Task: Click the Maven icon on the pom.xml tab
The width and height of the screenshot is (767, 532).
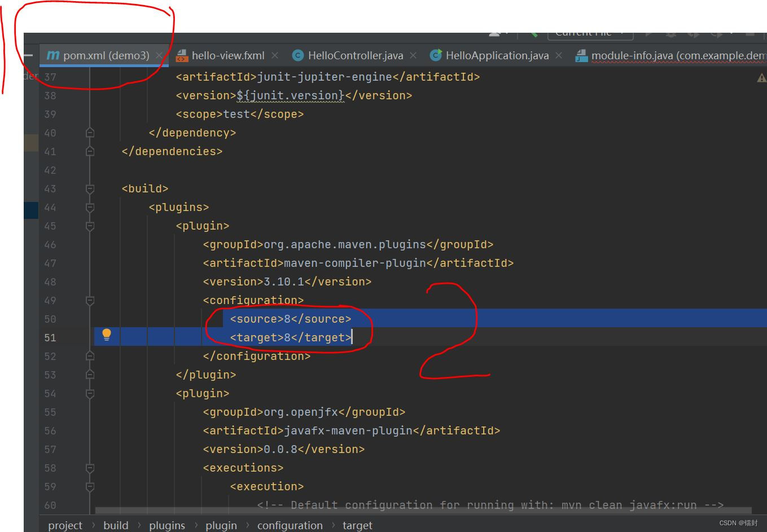Action: point(52,55)
